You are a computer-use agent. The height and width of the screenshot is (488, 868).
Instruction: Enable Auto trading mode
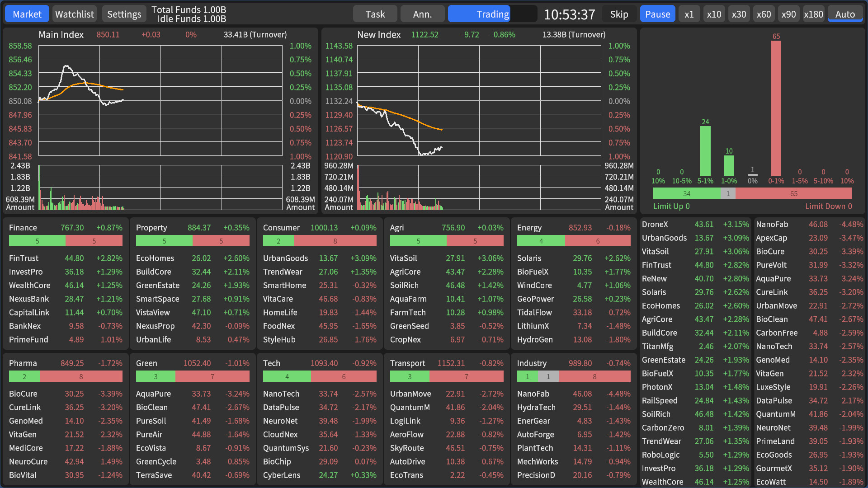click(845, 14)
